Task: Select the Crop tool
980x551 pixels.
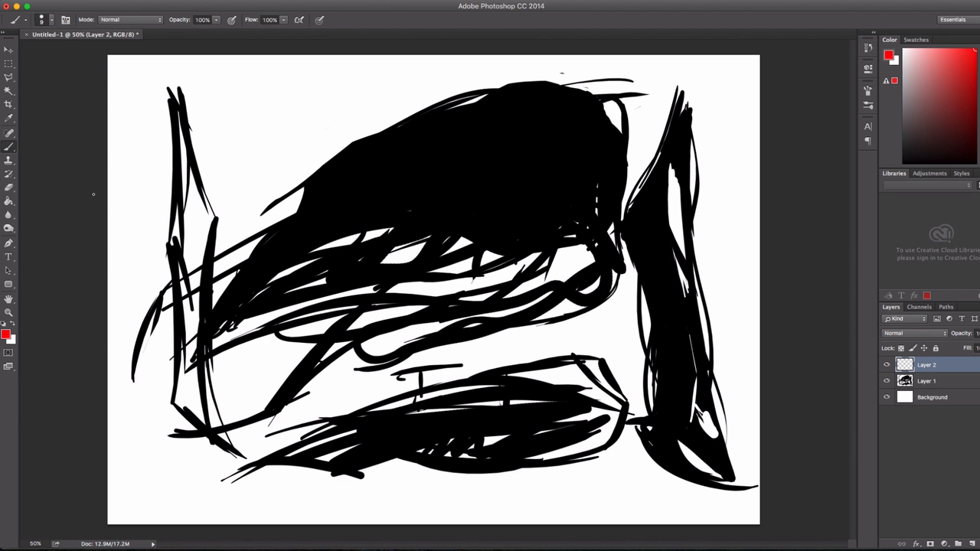Action: [x=8, y=105]
